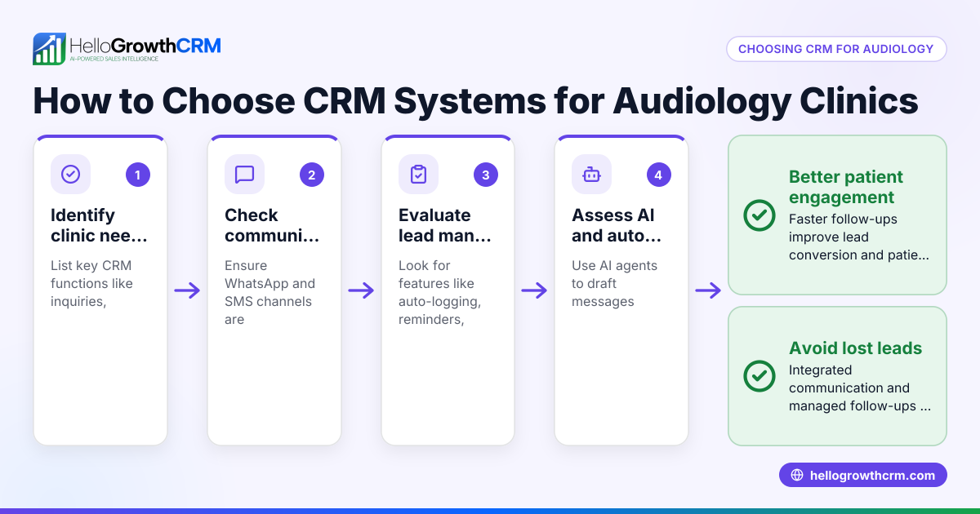Select the Check communi... heading
980x514 pixels.
(x=272, y=225)
